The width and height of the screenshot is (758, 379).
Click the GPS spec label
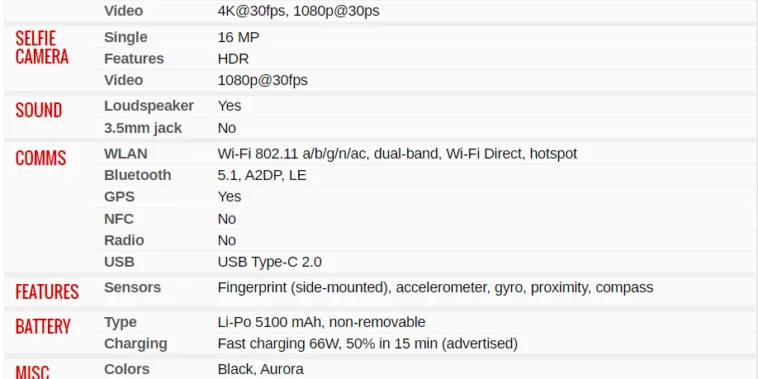click(119, 197)
